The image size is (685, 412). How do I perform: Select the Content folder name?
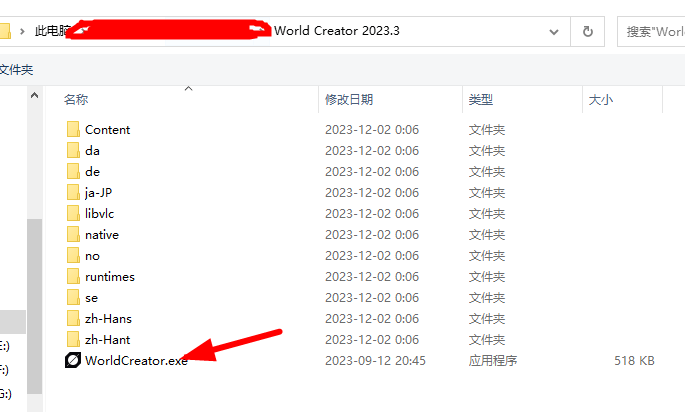coord(107,130)
